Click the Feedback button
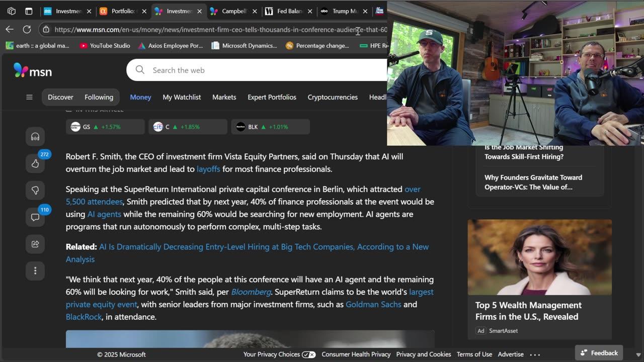The height and width of the screenshot is (362, 644). click(x=599, y=353)
